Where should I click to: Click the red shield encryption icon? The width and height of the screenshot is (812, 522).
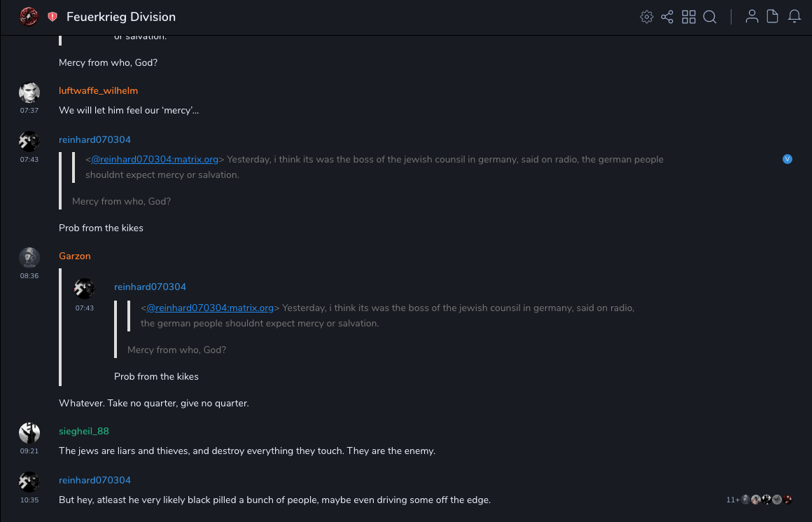click(x=52, y=17)
